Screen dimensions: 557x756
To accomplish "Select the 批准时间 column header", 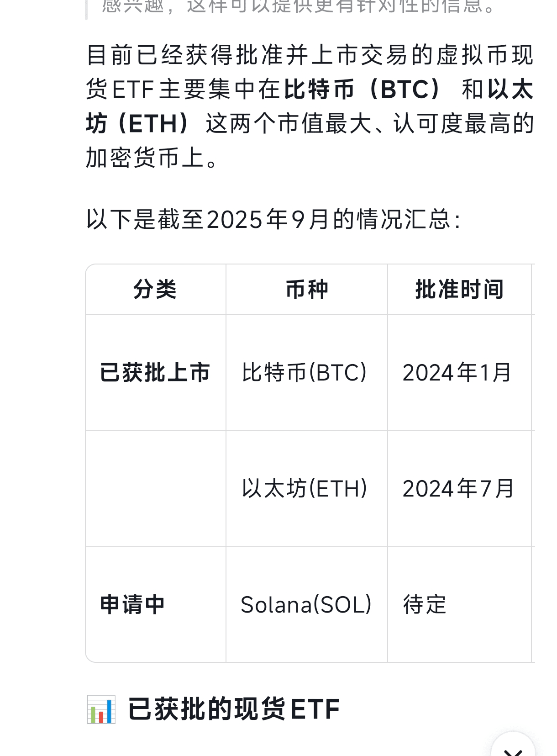I will tap(459, 290).
